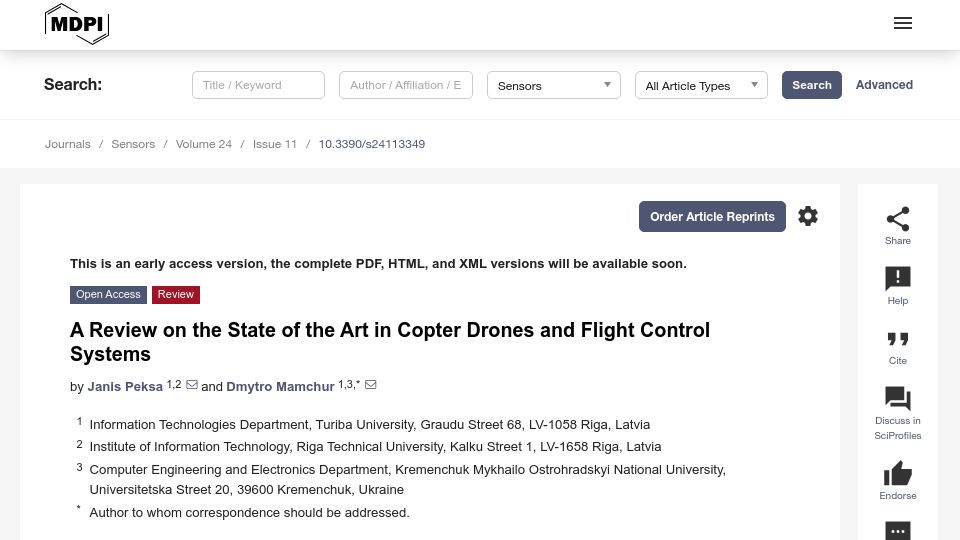Image resolution: width=960 pixels, height=540 pixels.
Task: Click the Search button
Action: (x=812, y=85)
